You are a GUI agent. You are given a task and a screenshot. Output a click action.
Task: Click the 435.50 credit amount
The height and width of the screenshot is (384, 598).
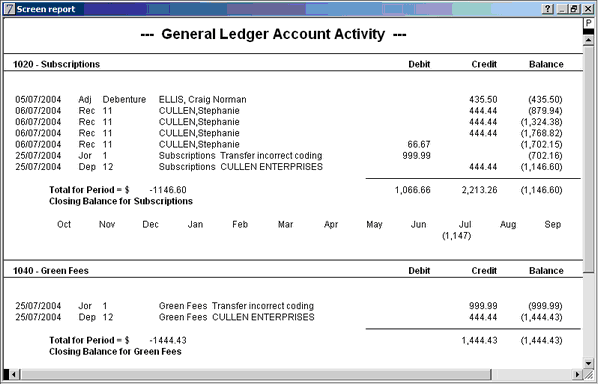(483, 100)
